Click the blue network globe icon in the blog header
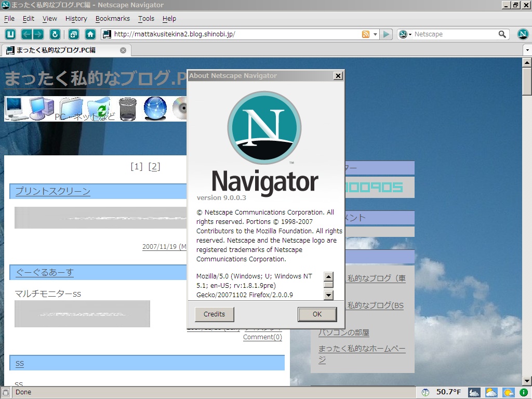 tap(155, 109)
